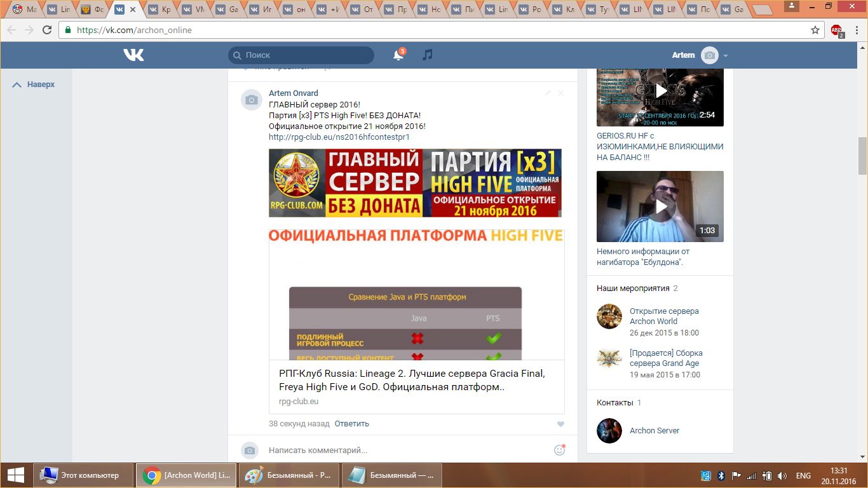Switch to the 'Фо' tab
Screen dimensions: 868x488
point(91,10)
